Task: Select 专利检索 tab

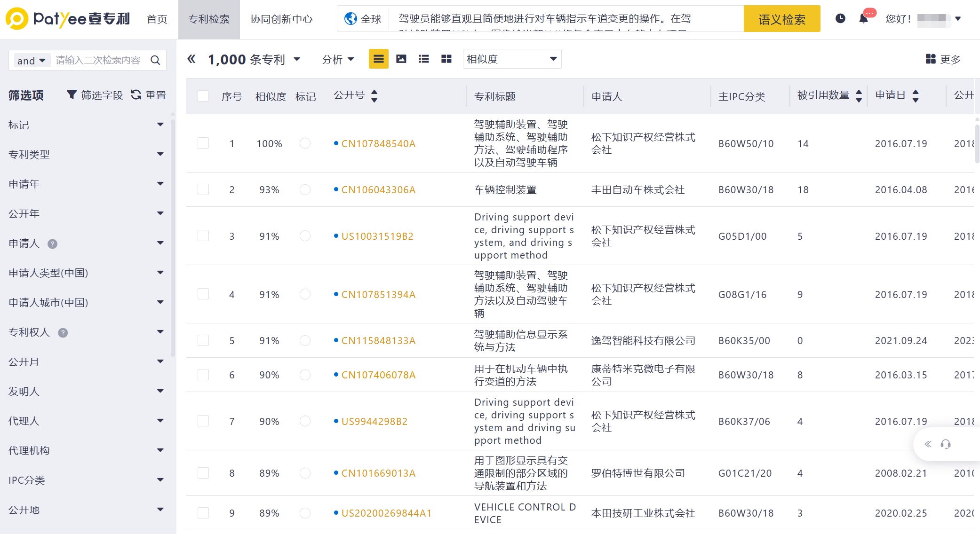Action: pos(209,19)
